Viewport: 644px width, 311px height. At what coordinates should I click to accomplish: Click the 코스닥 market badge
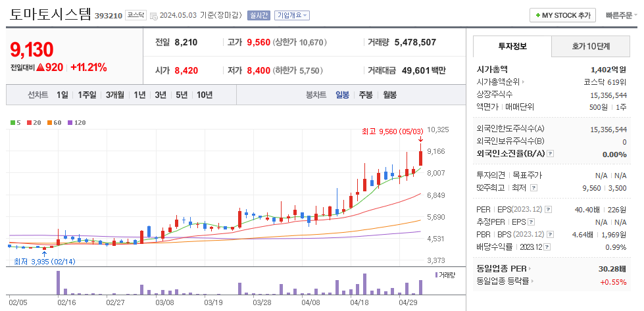point(136,16)
